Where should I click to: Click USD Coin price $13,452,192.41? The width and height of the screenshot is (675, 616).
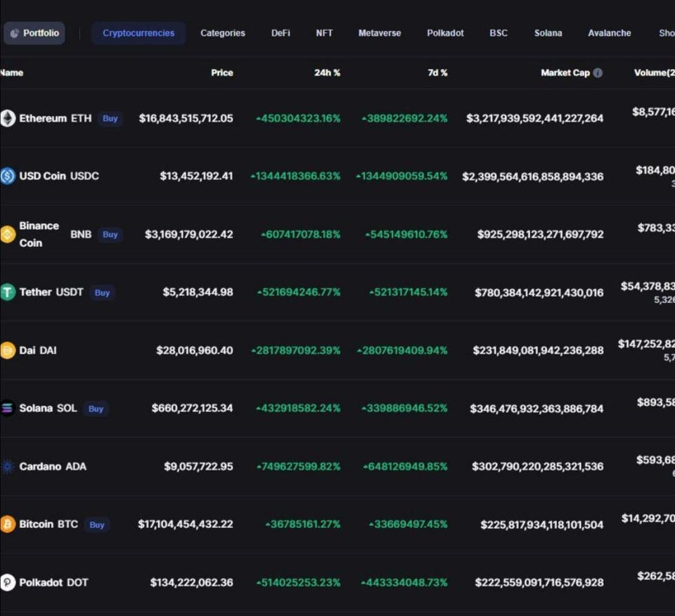pos(196,176)
